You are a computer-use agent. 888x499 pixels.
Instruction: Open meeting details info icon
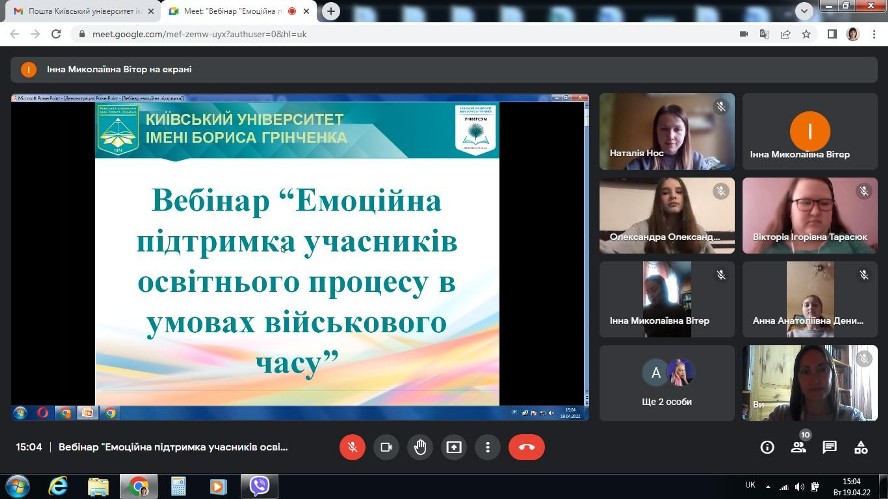click(x=767, y=447)
